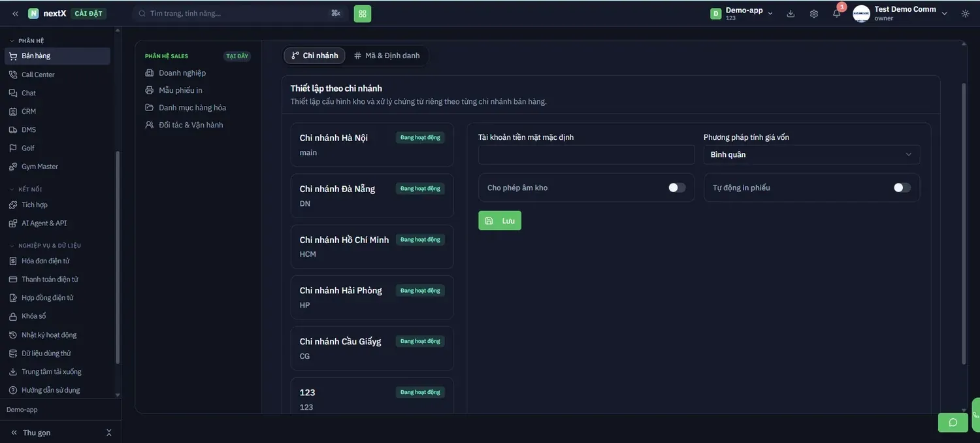Screen dimensions: 980x443
Task: Switch to the Mã & Định danh tab
Action: pos(387,56)
